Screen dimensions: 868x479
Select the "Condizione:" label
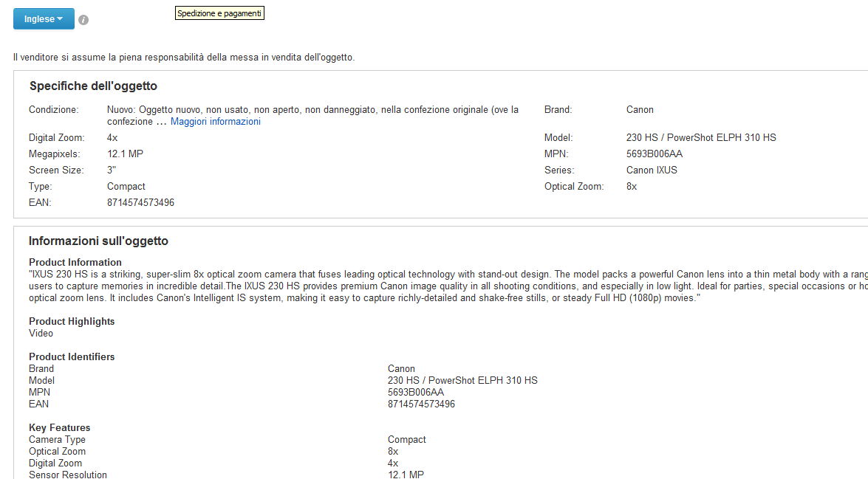click(54, 109)
